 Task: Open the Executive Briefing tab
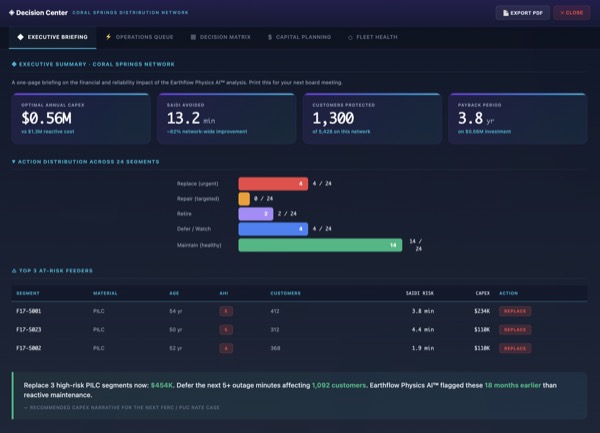click(52, 37)
